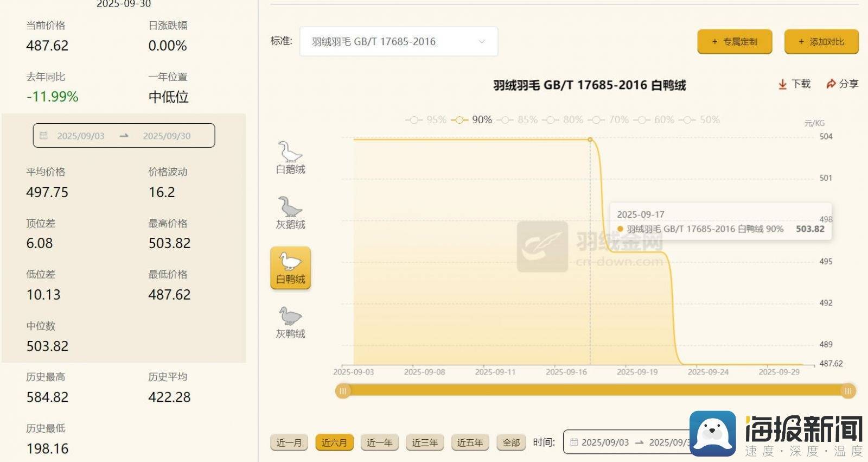Select the 白鸭绒 white duck down icon
The image size is (868, 462).
tap(290, 262)
